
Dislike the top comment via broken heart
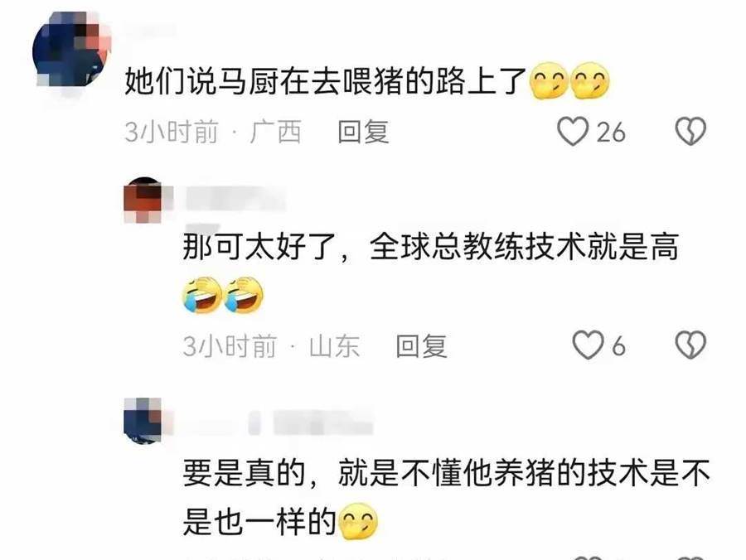(x=690, y=131)
